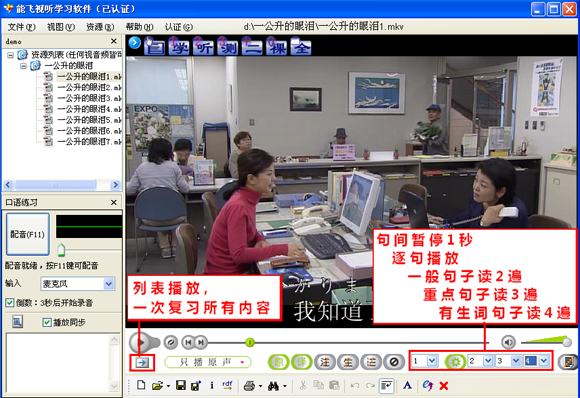Click the list playback arrow icon

click(142, 362)
